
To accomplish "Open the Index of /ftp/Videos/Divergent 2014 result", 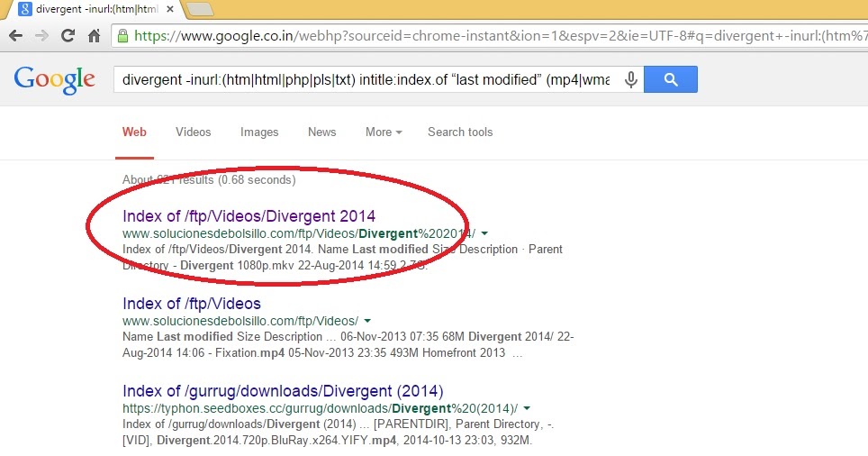I will click(249, 216).
